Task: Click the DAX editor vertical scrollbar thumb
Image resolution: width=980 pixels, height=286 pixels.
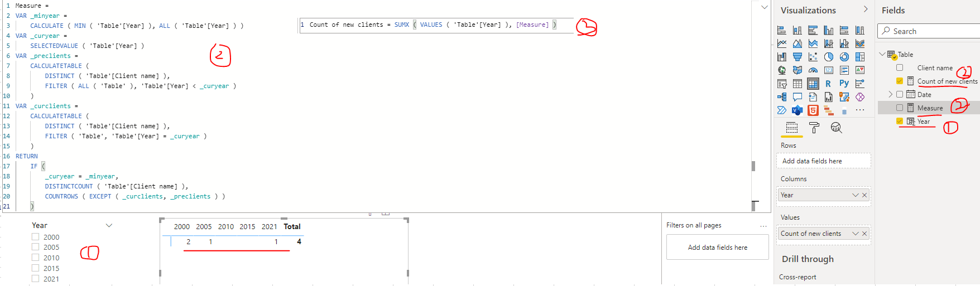Action: tap(753, 166)
